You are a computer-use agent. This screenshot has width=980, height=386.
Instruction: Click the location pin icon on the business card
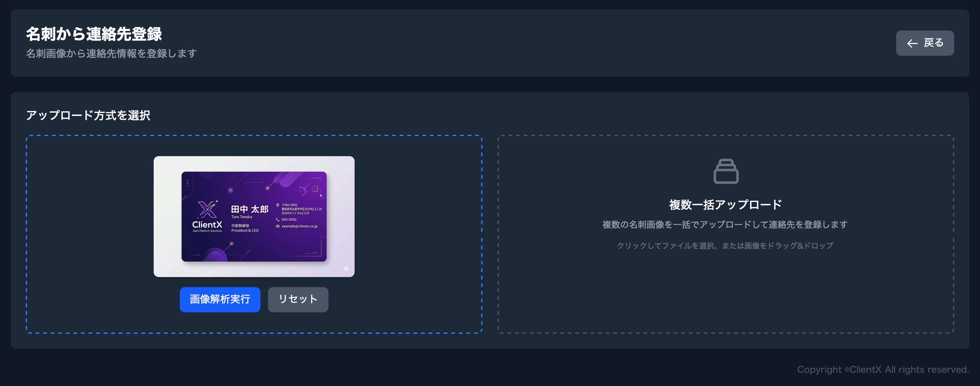coord(278,205)
